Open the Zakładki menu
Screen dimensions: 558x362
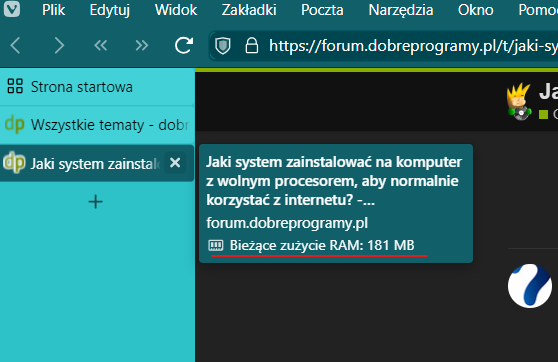click(249, 10)
